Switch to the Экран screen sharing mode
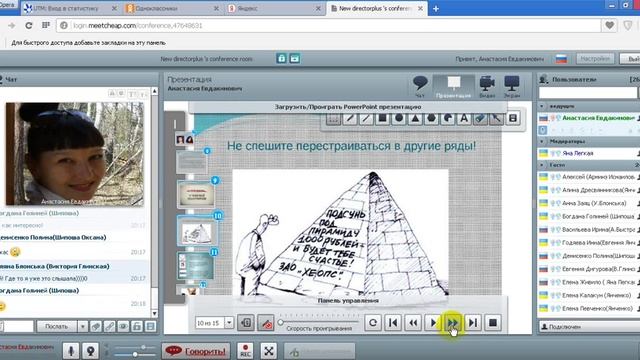Viewport: 640px width, 360px height. click(x=512, y=87)
